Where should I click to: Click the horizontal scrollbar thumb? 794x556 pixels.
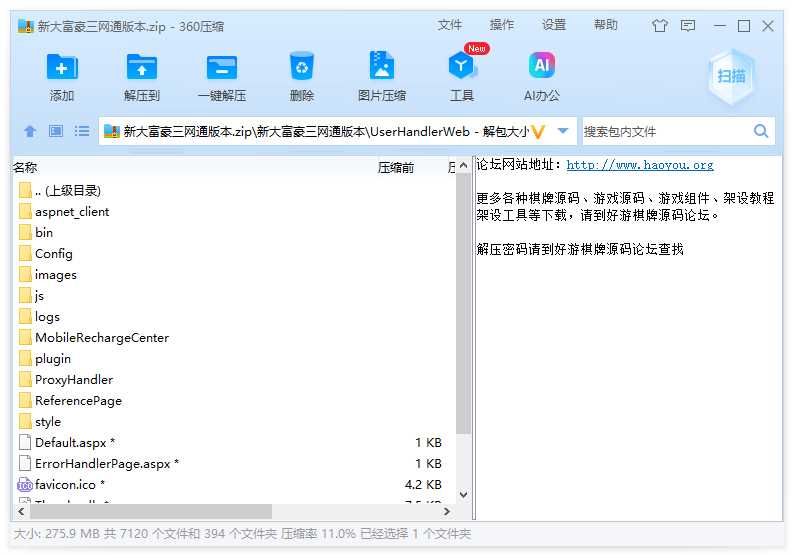[151, 511]
